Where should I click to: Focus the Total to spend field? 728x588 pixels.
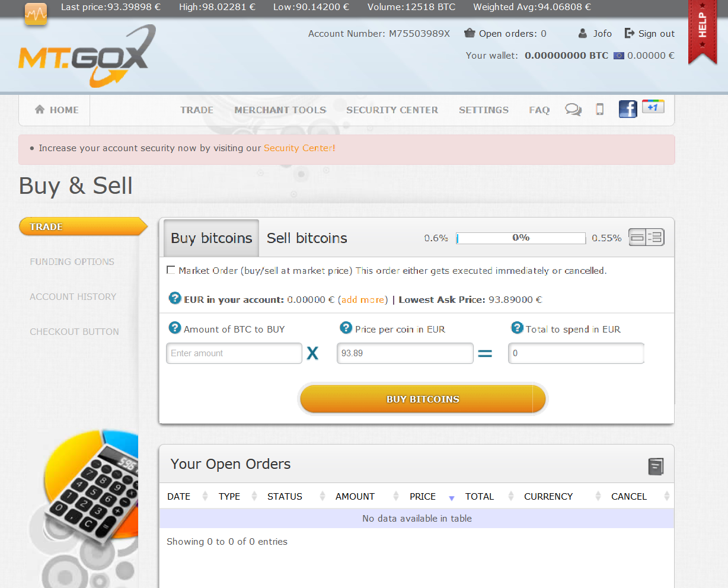[576, 353]
